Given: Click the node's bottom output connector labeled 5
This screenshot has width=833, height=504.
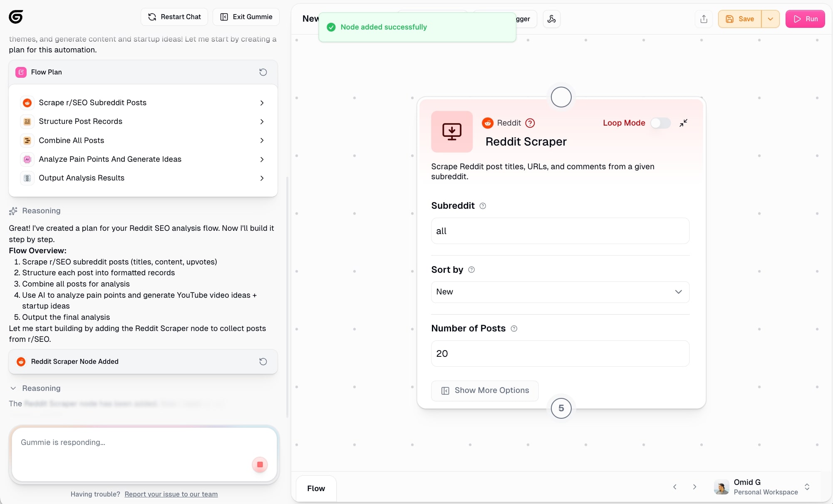Looking at the screenshot, I should pyautogui.click(x=561, y=408).
